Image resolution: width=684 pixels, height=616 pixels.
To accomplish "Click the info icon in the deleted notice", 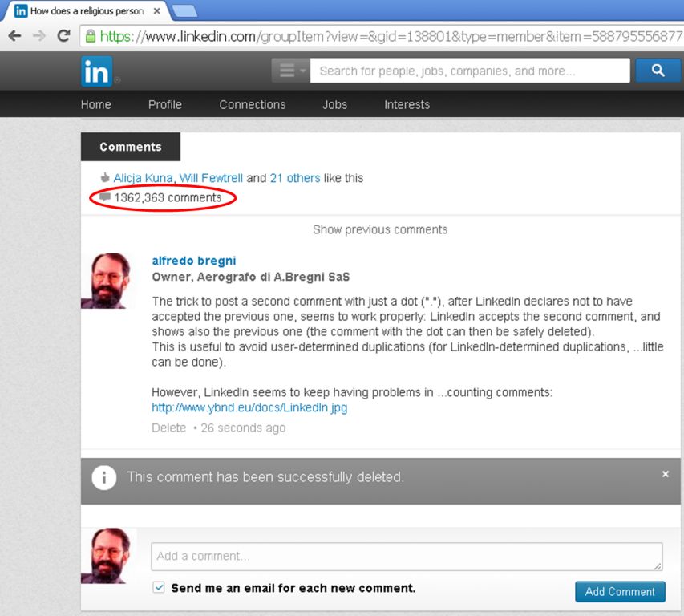I will coord(103,478).
